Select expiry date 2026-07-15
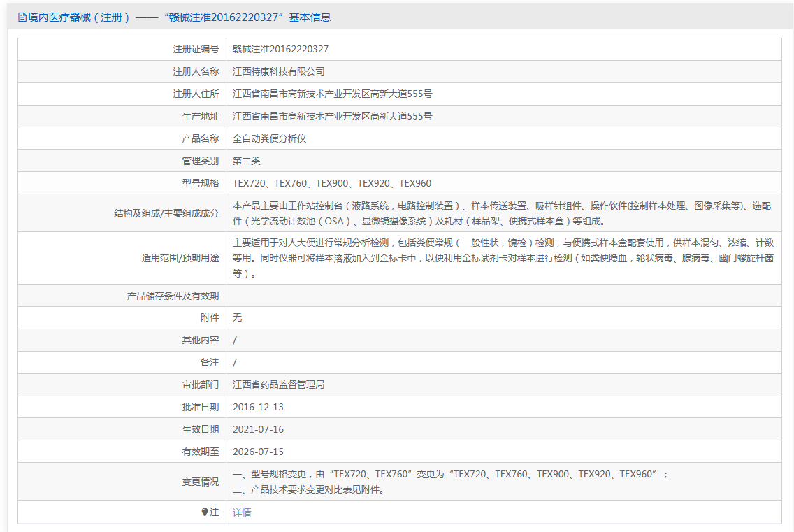This screenshot has height=532, width=794. pyautogui.click(x=258, y=452)
